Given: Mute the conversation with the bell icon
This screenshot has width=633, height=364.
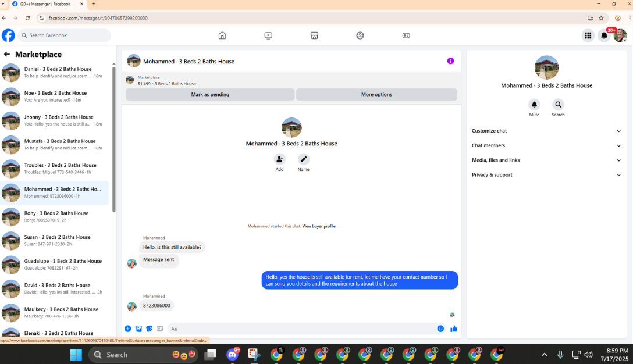Looking at the screenshot, I should pos(534,105).
